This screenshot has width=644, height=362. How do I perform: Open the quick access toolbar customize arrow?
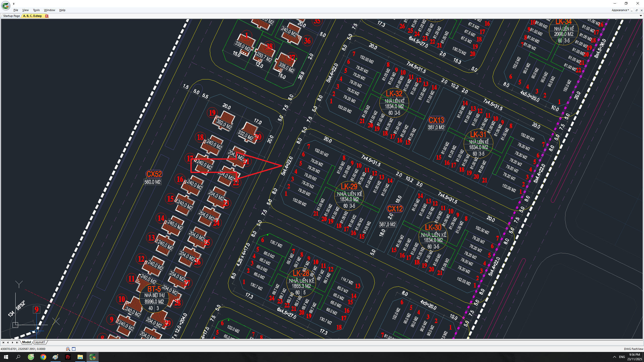pyautogui.click(x=14, y=4)
